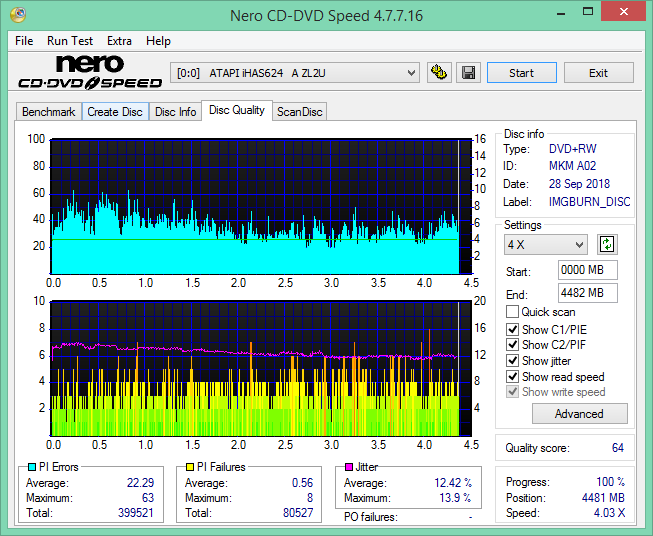This screenshot has width=653, height=536.
Task: Enable the Quick scan checkbox
Action: coord(512,312)
